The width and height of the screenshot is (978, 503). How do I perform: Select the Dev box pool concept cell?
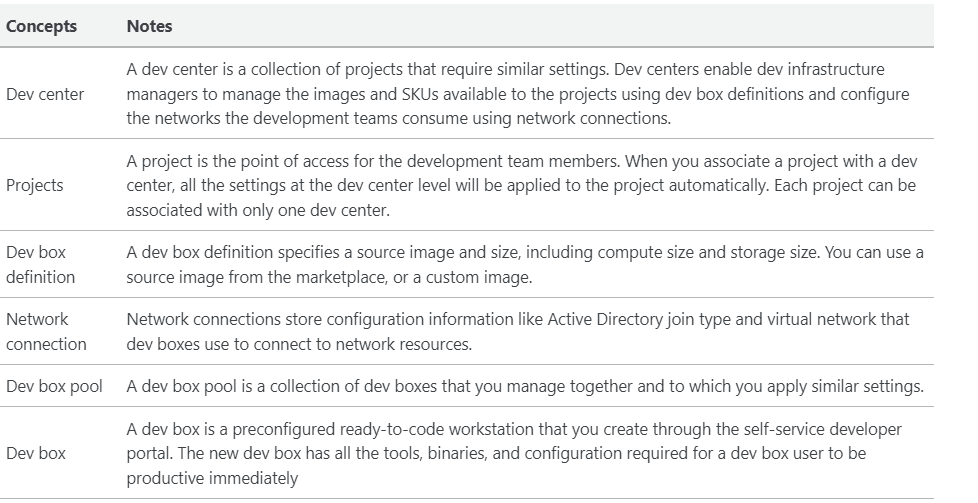click(x=54, y=386)
